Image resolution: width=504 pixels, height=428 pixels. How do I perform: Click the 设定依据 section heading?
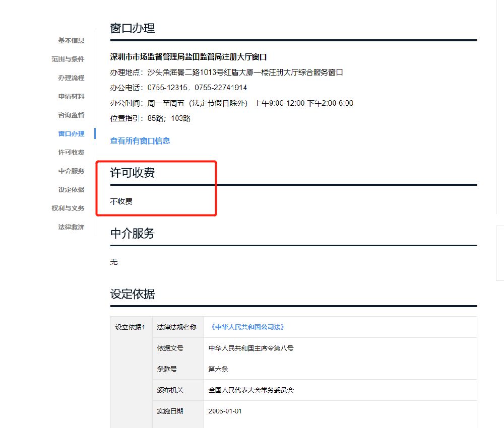[133, 295]
